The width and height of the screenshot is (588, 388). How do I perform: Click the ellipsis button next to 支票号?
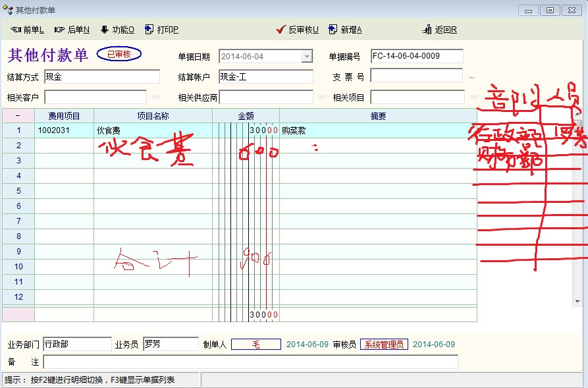[471, 77]
